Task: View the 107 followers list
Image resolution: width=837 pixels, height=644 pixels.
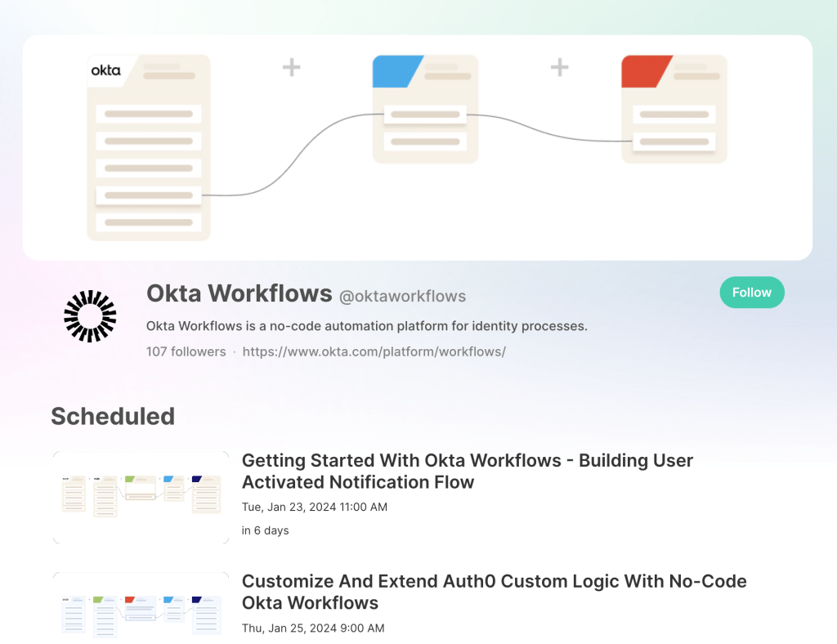Action: pos(186,351)
